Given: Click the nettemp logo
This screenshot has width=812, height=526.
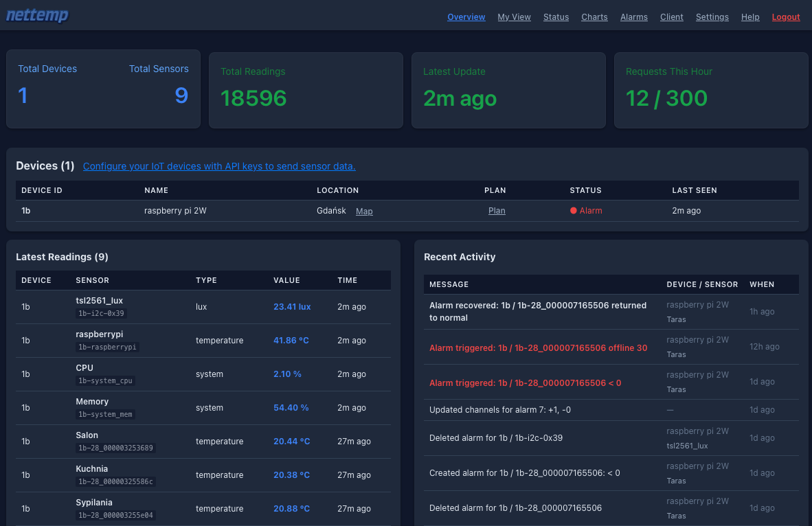Looking at the screenshot, I should (x=37, y=15).
